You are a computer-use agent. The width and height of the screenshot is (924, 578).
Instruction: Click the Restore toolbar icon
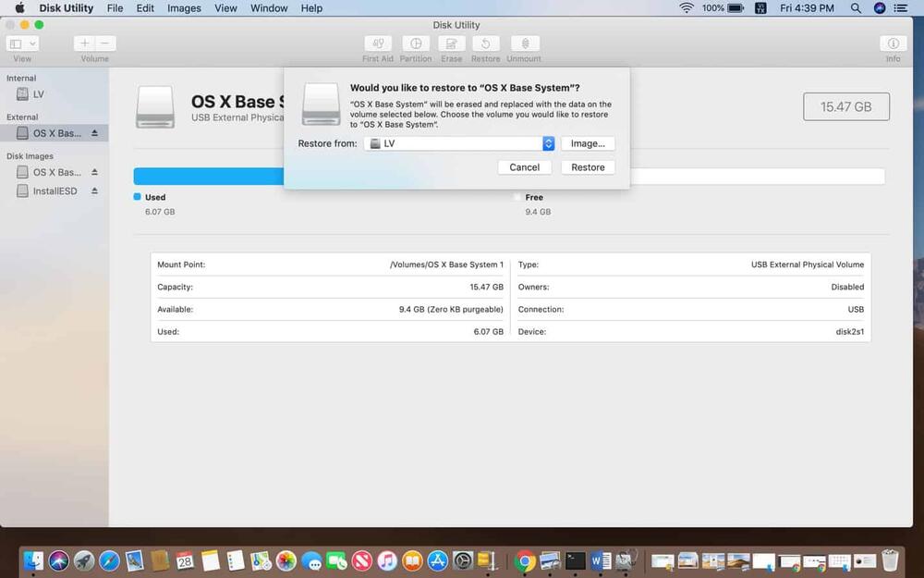pyautogui.click(x=486, y=43)
